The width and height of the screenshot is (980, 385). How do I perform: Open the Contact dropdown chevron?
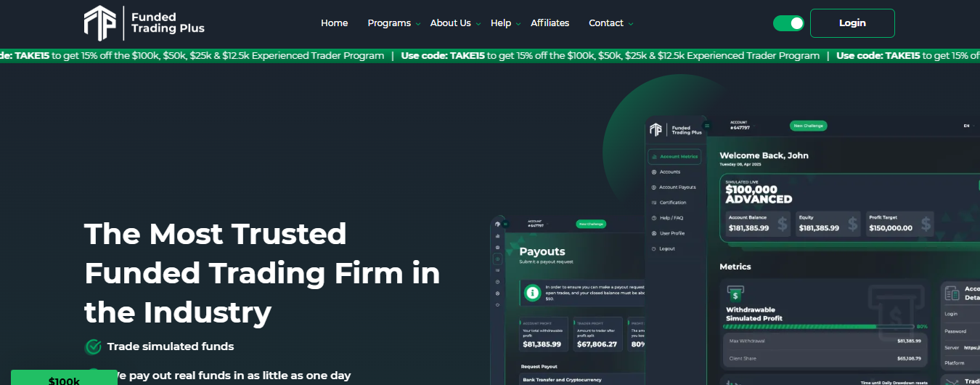[630, 24]
